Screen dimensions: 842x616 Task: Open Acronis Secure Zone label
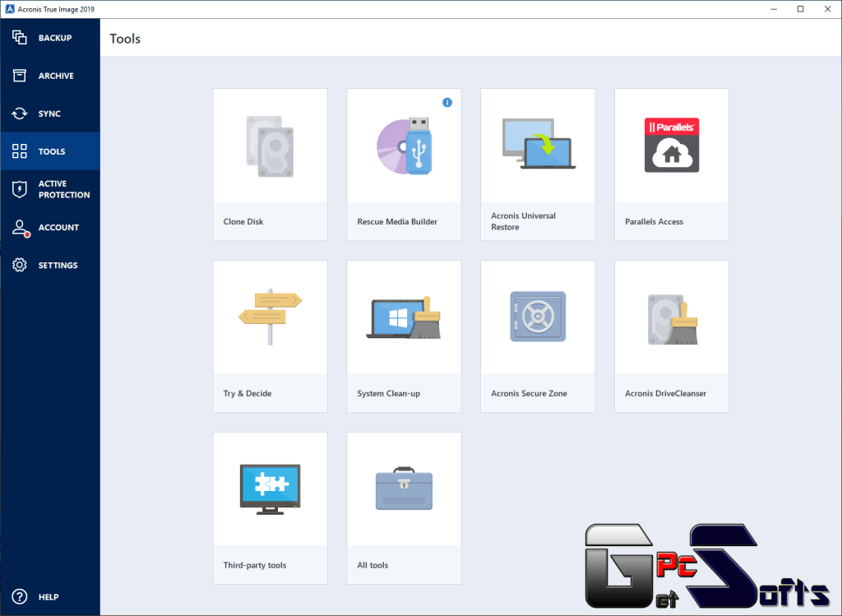529,393
